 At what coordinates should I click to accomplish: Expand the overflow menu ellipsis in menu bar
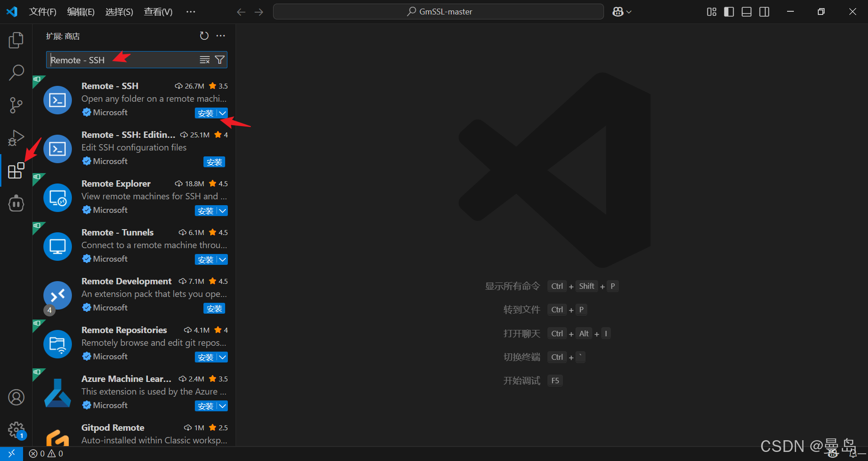[191, 12]
